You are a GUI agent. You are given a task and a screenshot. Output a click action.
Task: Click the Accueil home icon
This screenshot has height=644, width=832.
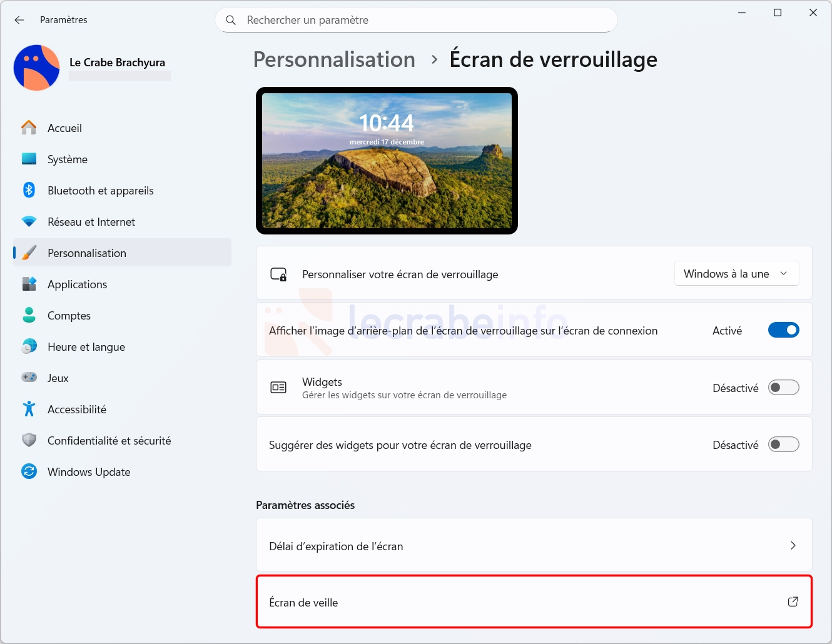coord(29,128)
